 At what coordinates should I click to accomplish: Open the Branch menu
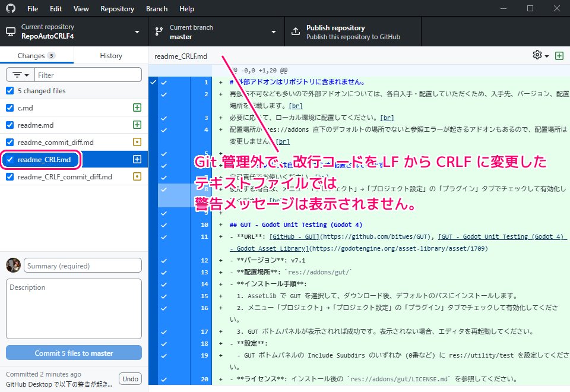tap(156, 8)
